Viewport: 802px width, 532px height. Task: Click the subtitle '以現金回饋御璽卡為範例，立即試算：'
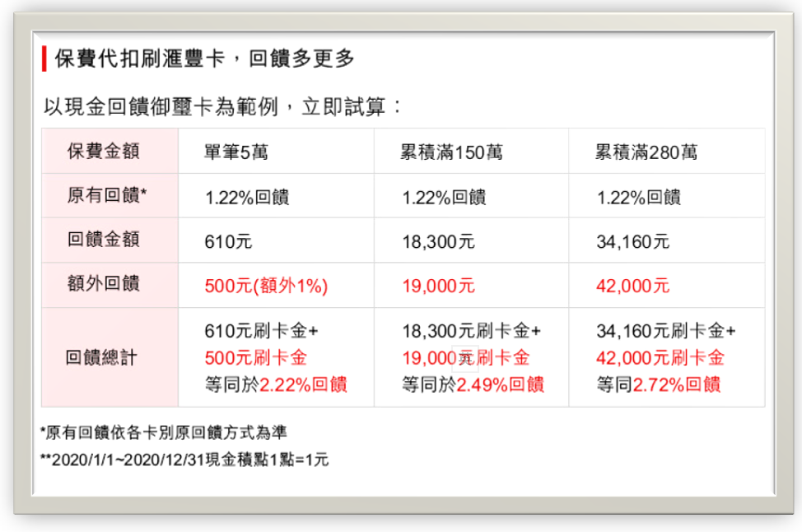pyautogui.click(x=223, y=107)
